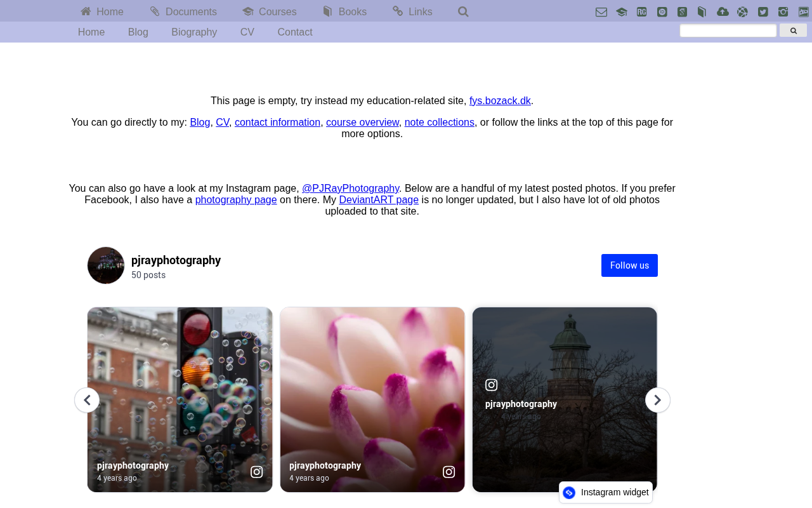Open the note collections link
The image size is (812, 508).
coord(439,123)
